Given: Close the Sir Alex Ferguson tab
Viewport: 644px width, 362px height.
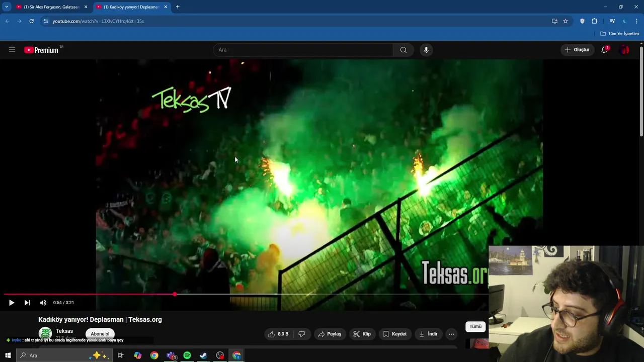Looking at the screenshot, I should pos(86,7).
